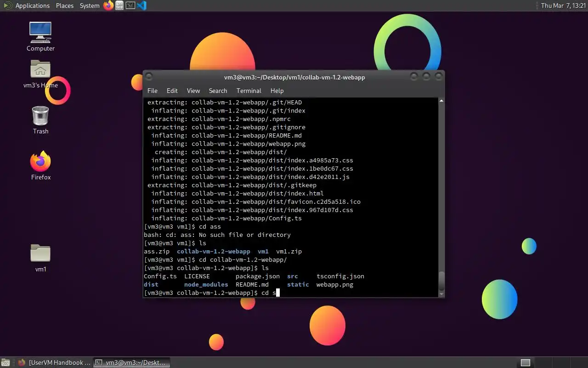Click the 'dist/index.html' inflating line
This screenshot has height=368, width=588.
click(237, 193)
